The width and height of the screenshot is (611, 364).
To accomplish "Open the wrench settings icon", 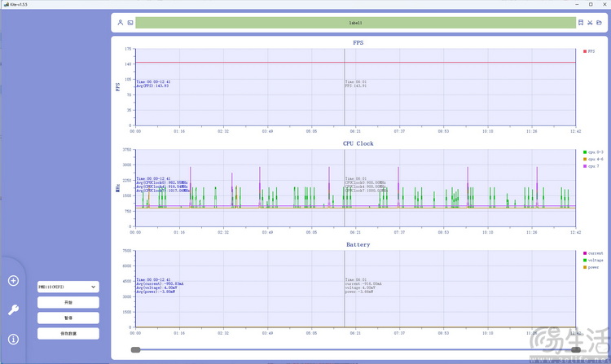I will (13, 309).
